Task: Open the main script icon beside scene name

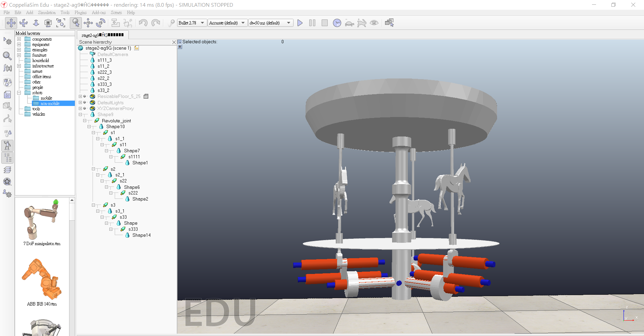Action: click(x=137, y=48)
